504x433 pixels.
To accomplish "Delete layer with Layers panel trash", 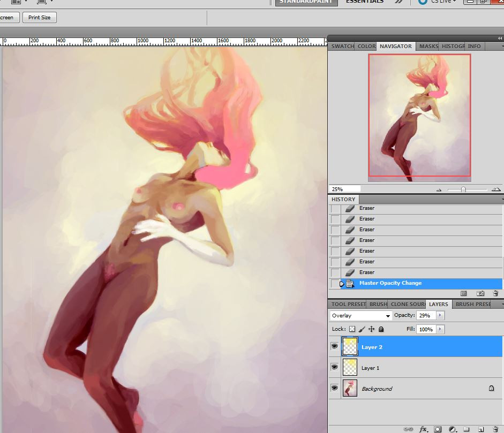I will coord(495,429).
